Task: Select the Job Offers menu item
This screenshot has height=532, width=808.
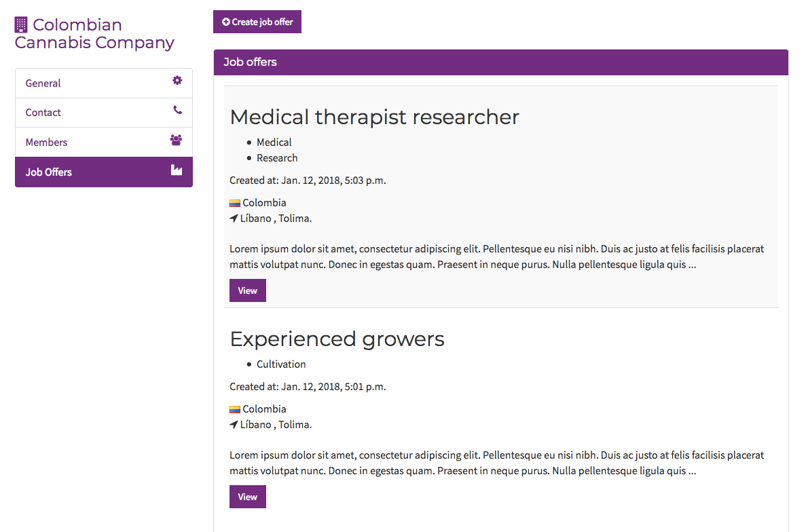Action: coord(49,172)
